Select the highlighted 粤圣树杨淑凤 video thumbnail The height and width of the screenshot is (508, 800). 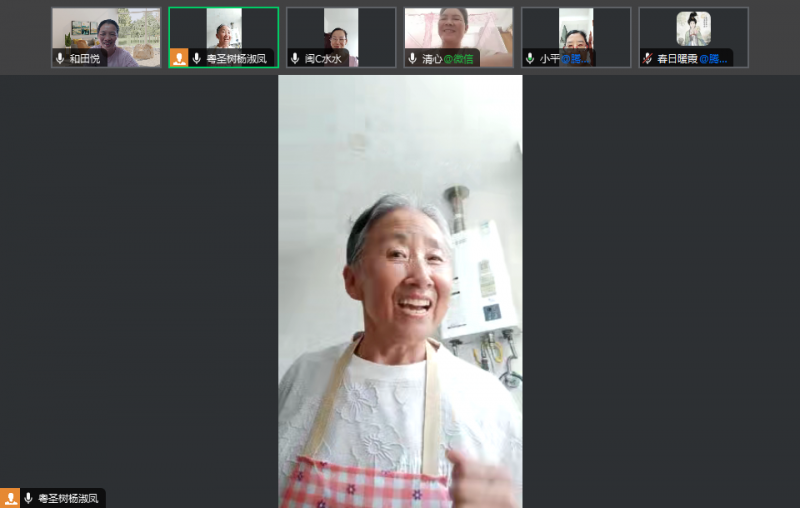(x=223, y=30)
